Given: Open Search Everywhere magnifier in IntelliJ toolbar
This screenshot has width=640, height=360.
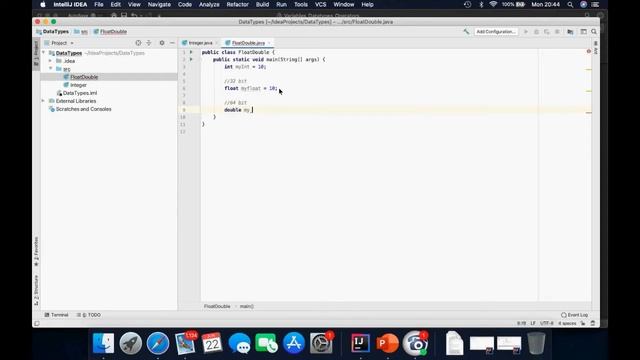Looking at the screenshot, I should pos(594,31).
